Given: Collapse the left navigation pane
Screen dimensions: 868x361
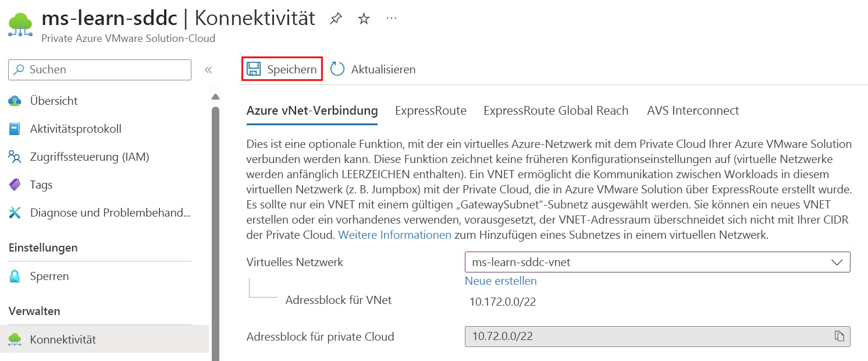Looking at the screenshot, I should pos(208,69).
